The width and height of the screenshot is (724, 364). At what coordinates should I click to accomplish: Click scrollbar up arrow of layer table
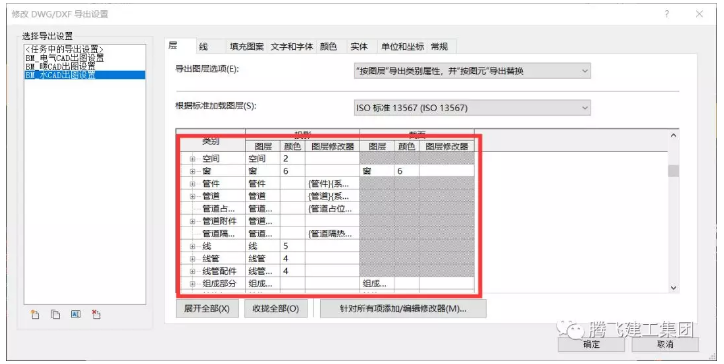673,135
